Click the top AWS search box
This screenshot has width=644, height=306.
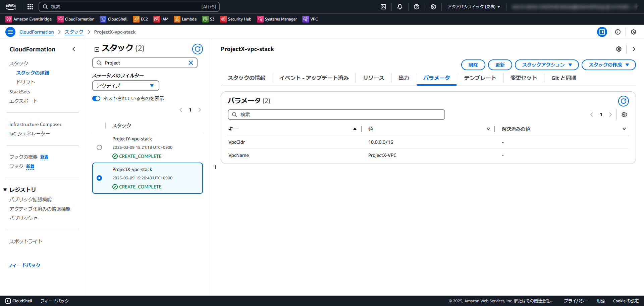(x=129, y=7)
